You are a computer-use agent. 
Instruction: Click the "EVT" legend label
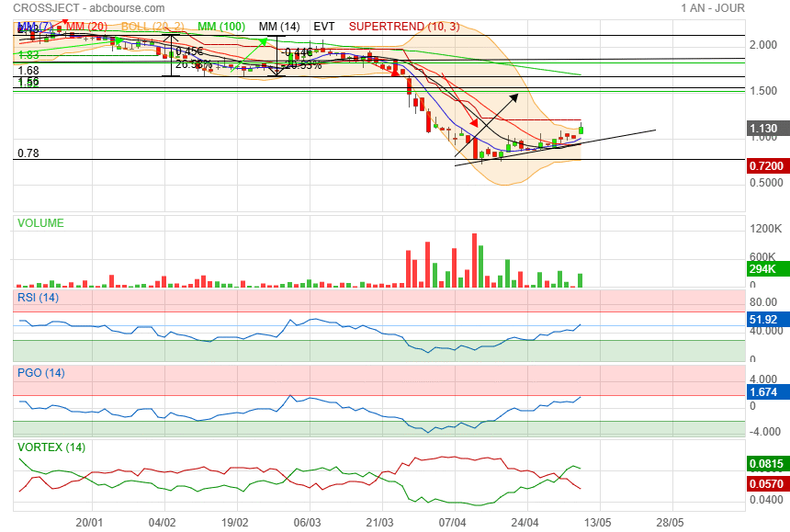click(x=324, y=27)
